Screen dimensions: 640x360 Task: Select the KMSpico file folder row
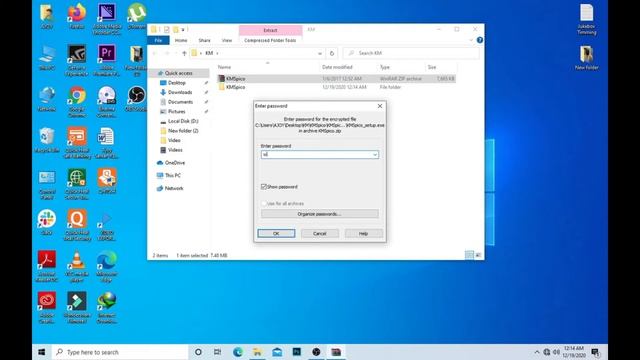coord(336,87)
